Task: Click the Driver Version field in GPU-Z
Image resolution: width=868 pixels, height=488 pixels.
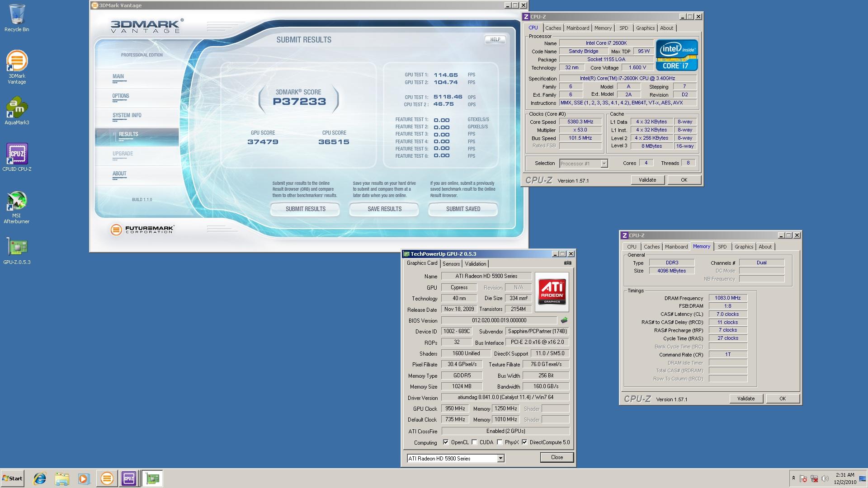Action: 505,397
